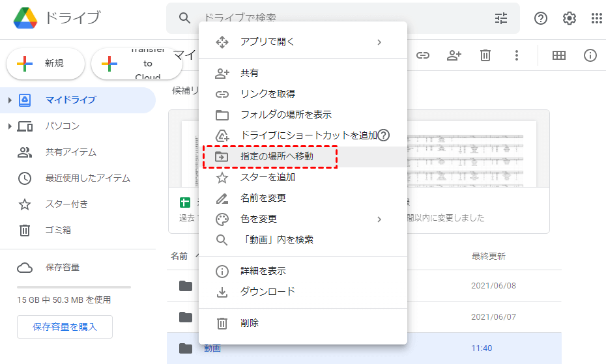Image resolution: width=606 pixels, height=364 pixels.
Task: Switch to grid view layout icon
Action: (558, 55)
